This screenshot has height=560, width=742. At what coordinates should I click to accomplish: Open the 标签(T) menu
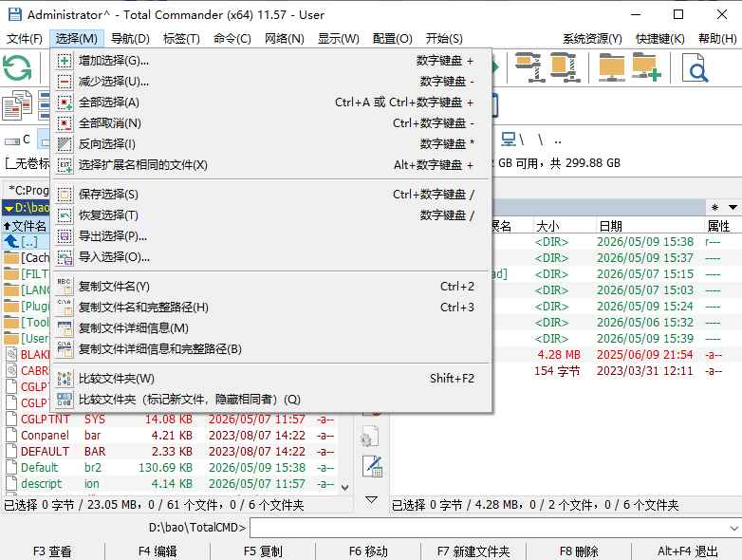click(x=181, y=38)
